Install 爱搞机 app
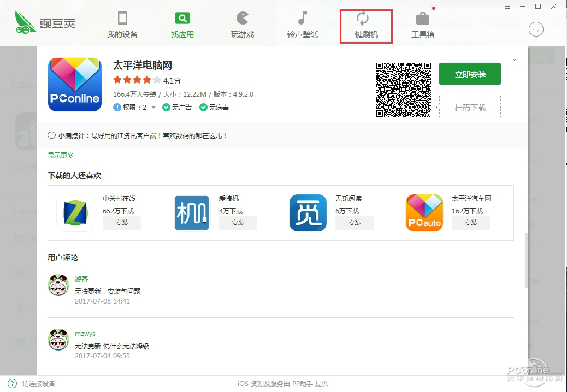 [x=238, y=223]
